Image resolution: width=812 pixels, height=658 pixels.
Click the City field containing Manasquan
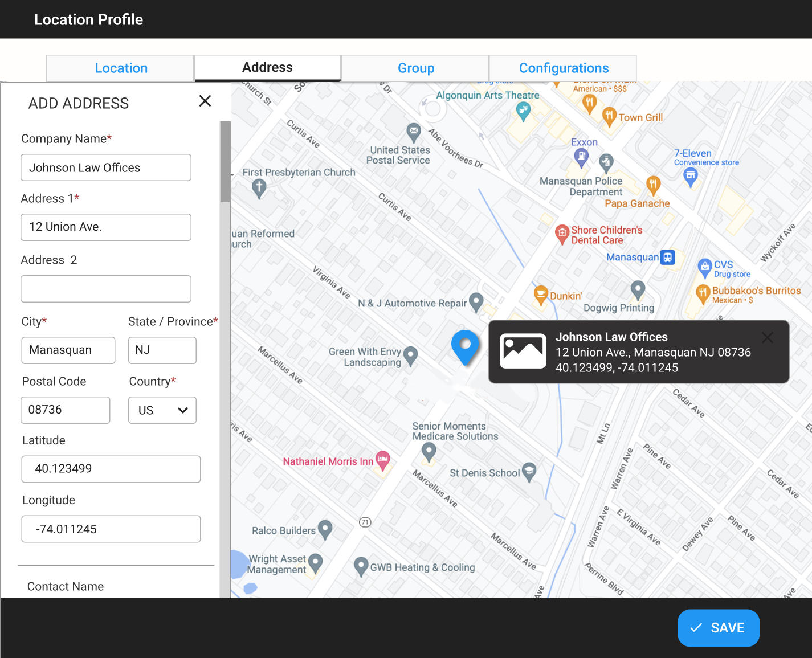coord(68,350)
